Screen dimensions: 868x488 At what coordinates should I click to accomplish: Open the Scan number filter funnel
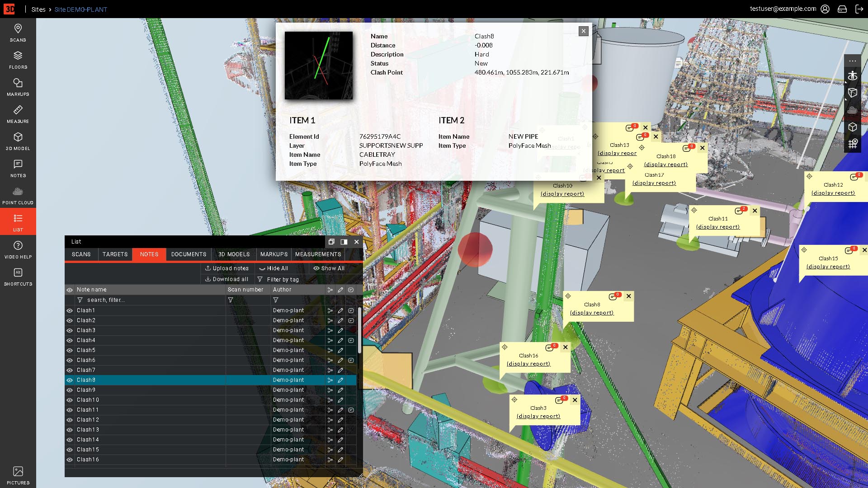click(230, 300)
